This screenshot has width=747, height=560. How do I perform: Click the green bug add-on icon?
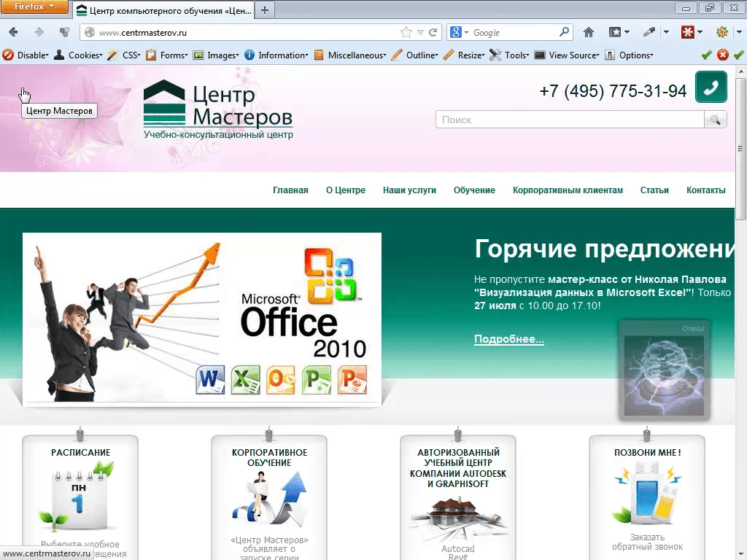721,32
